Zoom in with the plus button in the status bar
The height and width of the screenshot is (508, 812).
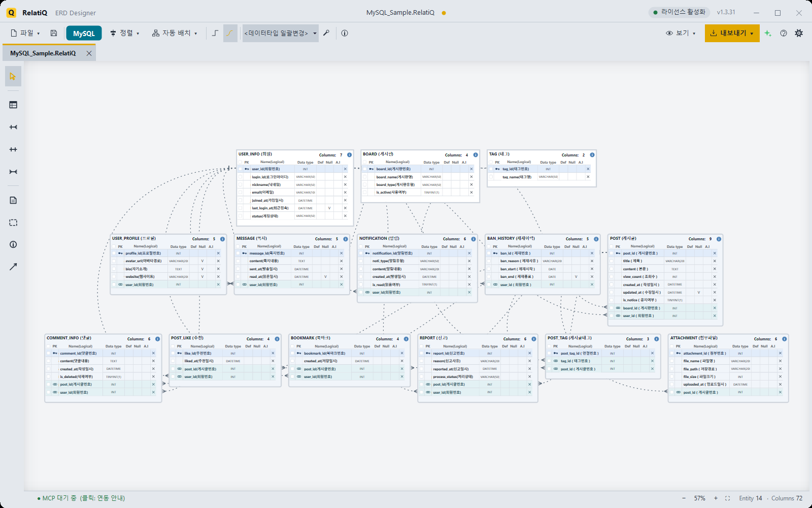716,498
